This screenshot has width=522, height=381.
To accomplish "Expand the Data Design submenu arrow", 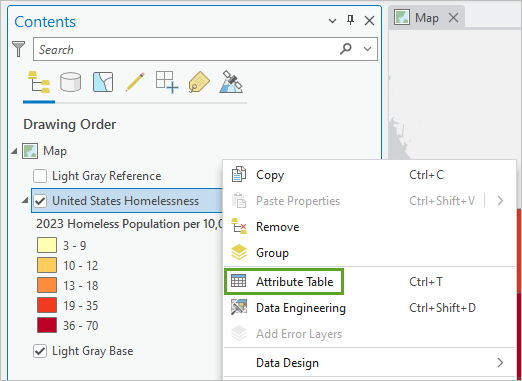I will pos(500,362).
